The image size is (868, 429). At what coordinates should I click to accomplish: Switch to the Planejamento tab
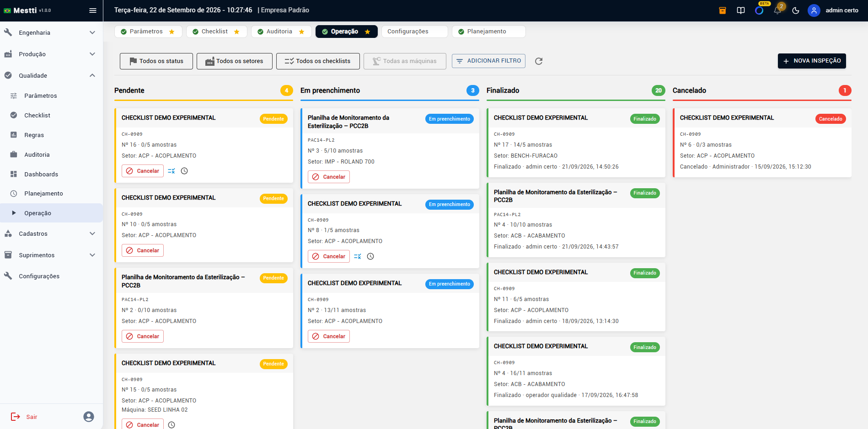point(488,32)
